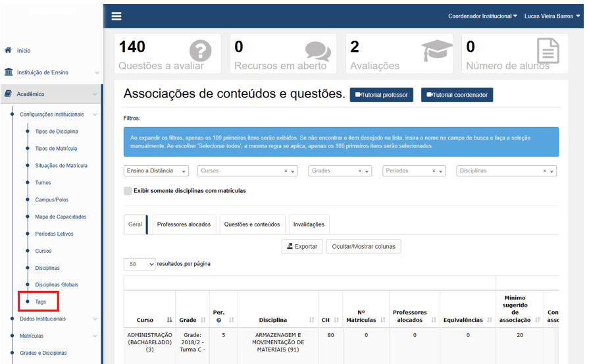Viewport: 589px width, 364px height.
Task: Switch to the Invalidações tab
Action: click(x=309, y=224)
